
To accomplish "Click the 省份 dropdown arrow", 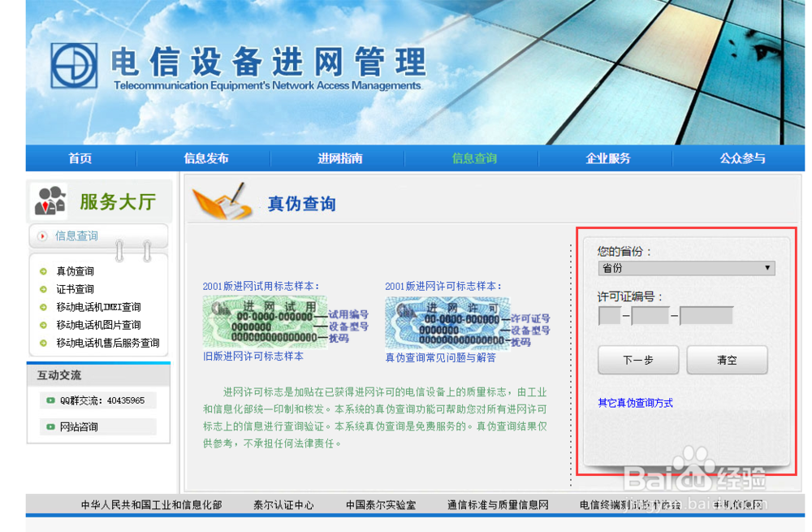I will click(767, 268).
